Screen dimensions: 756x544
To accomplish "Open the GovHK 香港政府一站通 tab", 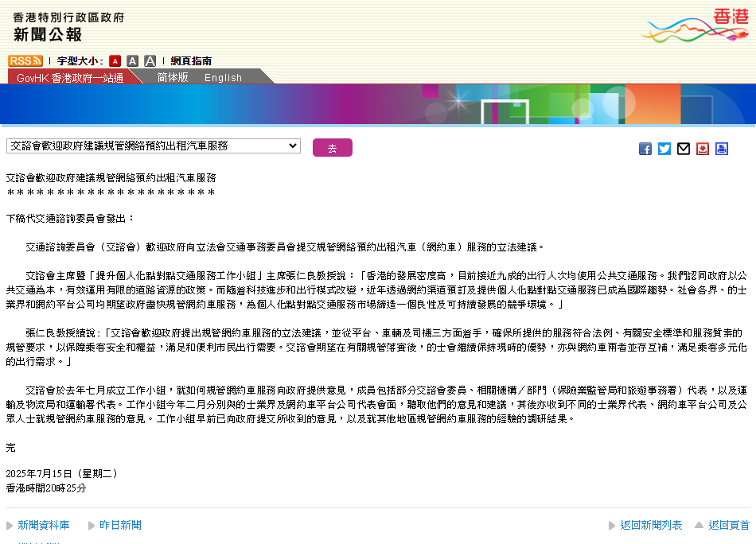I will click(x=70, y=77).
